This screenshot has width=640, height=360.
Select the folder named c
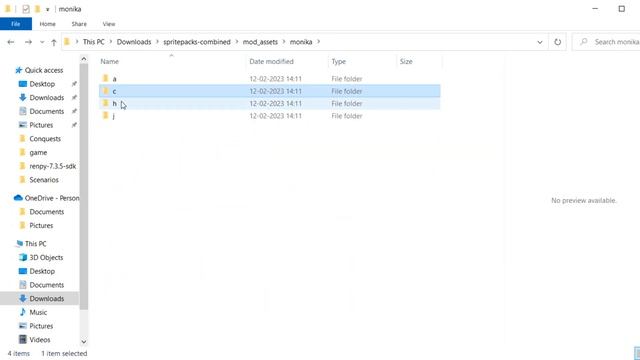[x=270, y=91]
